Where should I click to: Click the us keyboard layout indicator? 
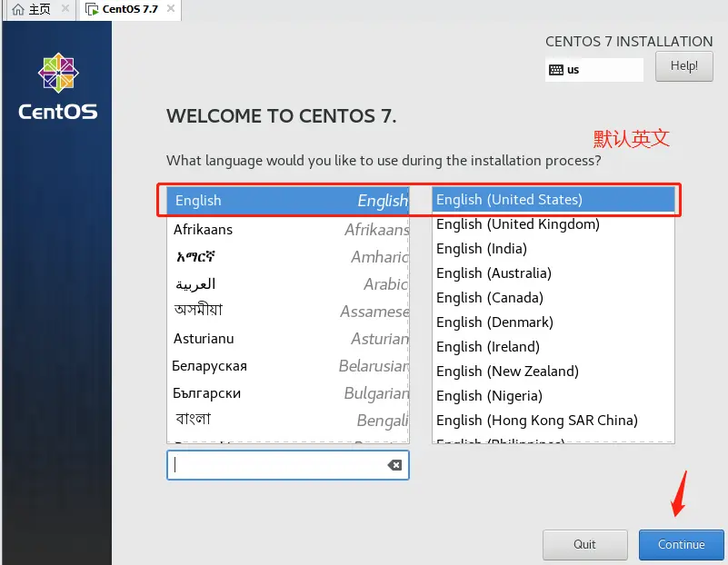pos(594,70)
